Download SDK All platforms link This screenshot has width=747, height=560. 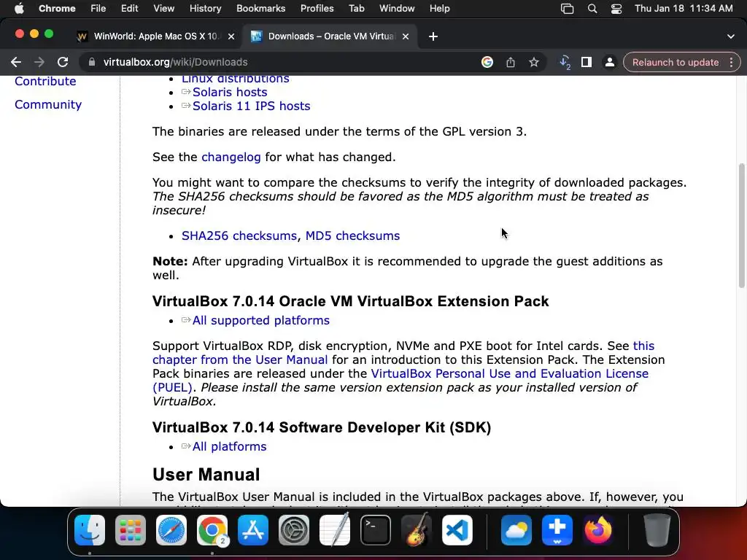tap(229, 447)
